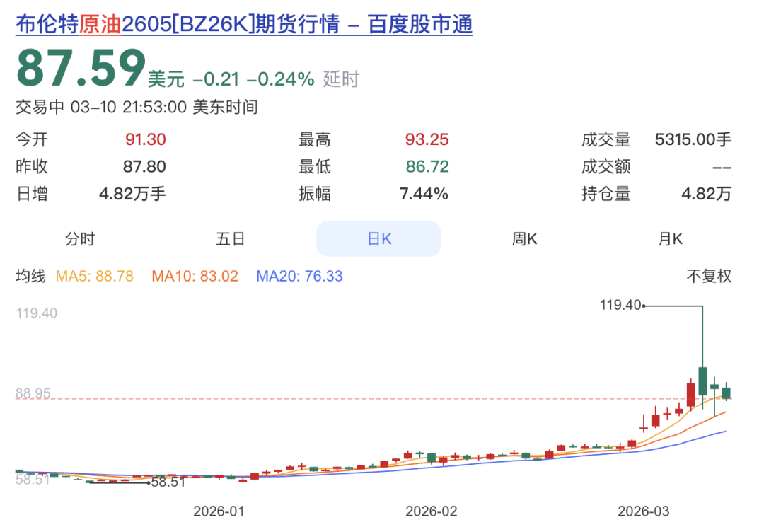
Task: Click the 119.40 high price marker
Action: coord(620,306)
